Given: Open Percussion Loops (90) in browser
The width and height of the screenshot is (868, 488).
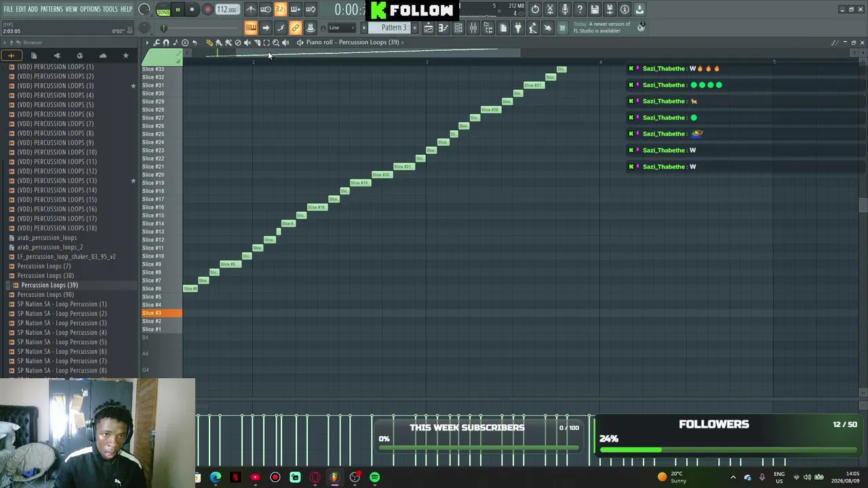Looking at the screenshot, I should coord(45,295).
